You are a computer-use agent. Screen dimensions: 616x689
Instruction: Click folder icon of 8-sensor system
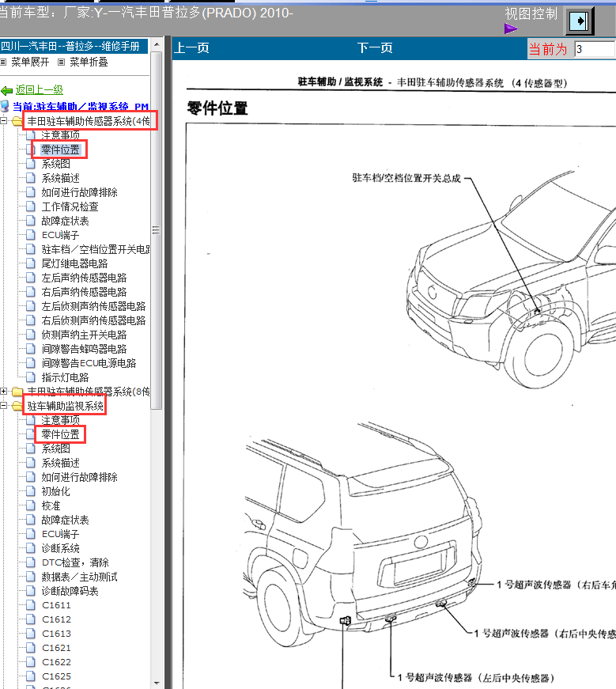tap(17, 391)
